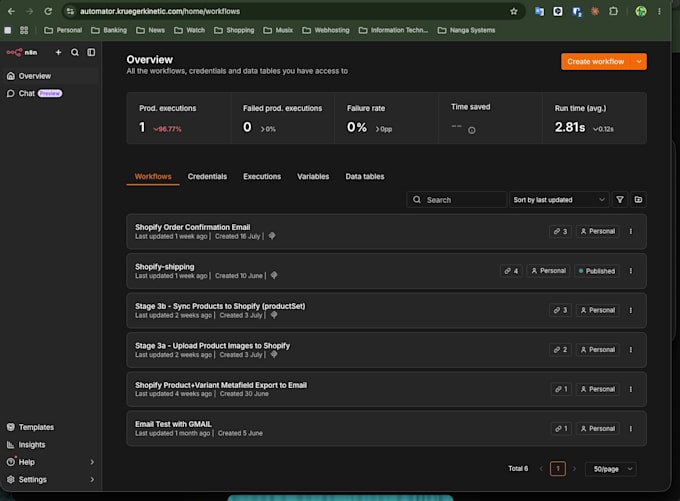
Task: Click link count badge on Stage 3a row
Action: [x=560, y=350]
